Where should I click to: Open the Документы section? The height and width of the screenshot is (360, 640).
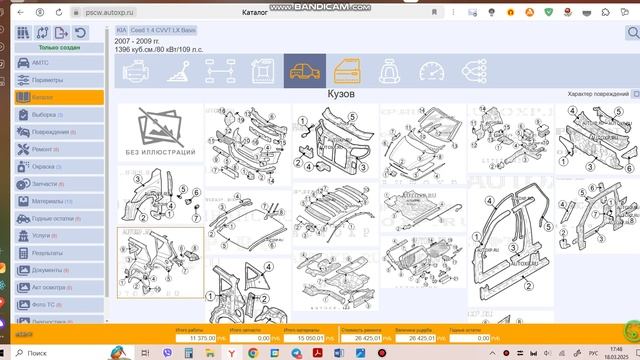click(59, 270)
